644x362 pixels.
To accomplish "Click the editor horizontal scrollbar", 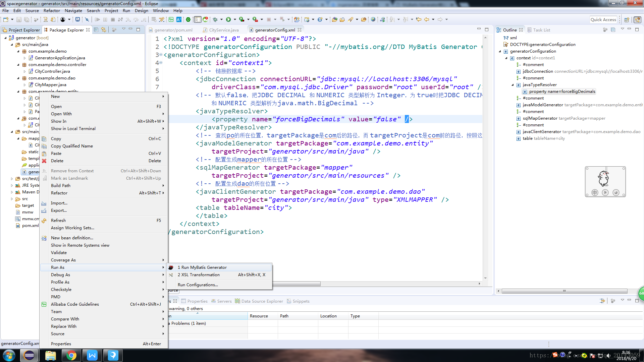I will tap(296, 284).
